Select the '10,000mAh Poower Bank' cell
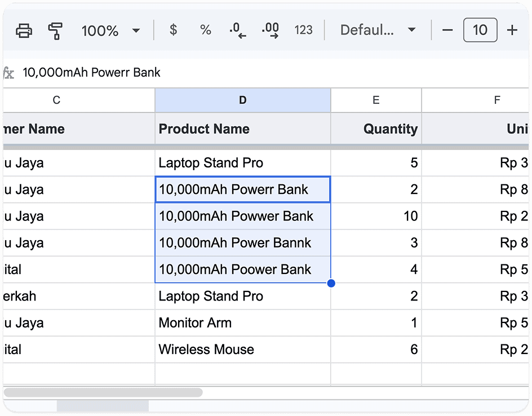Screen dimensions: 532x416 (242, 269)
